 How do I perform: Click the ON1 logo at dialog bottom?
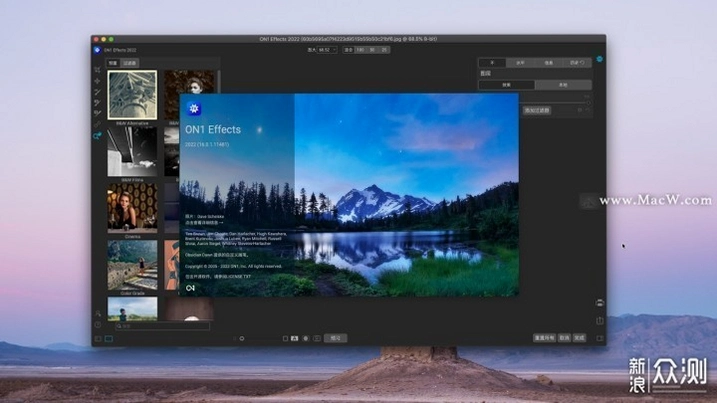190,288
